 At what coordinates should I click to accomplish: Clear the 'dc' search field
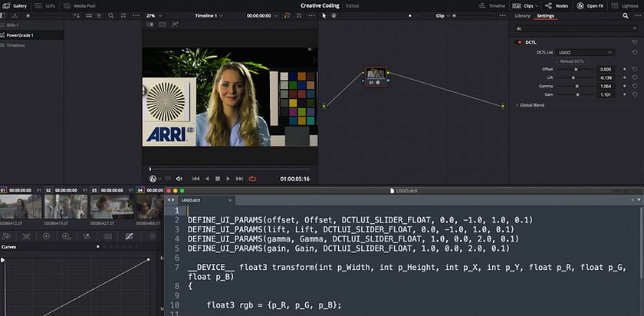[x=635, y=28]
